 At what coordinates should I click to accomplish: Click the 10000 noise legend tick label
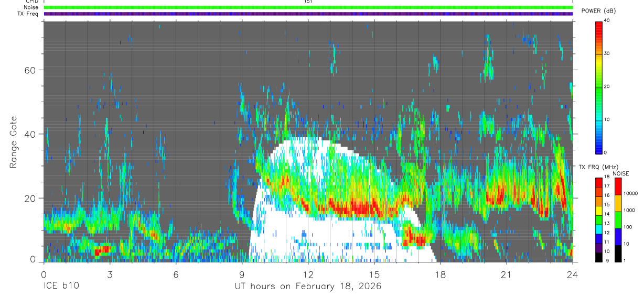click(630, 193)
